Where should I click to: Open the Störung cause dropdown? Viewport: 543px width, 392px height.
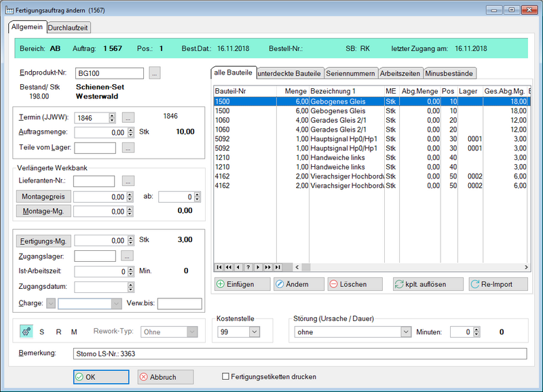(x=406, y=332)
